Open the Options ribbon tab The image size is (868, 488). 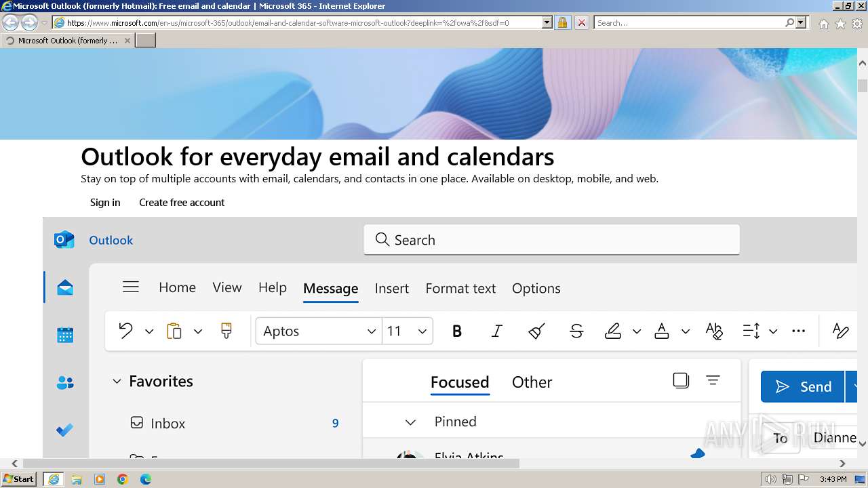(x=536, y=288)
